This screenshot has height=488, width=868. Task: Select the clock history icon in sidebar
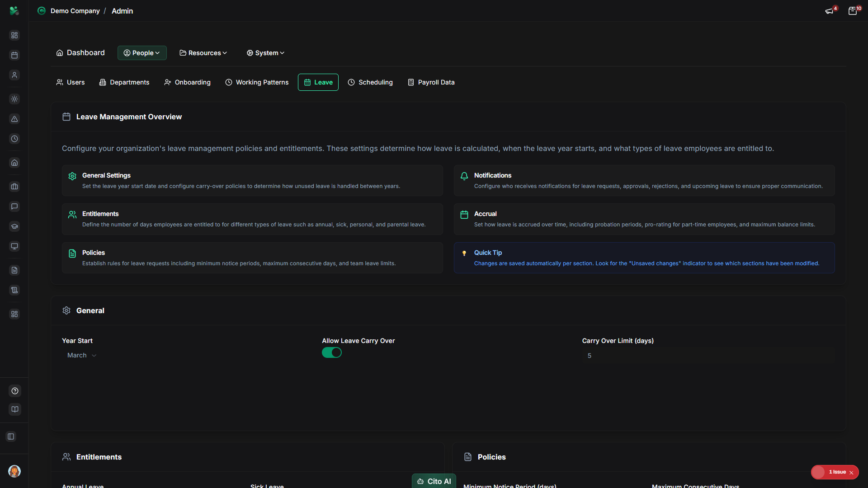point(14,139)
